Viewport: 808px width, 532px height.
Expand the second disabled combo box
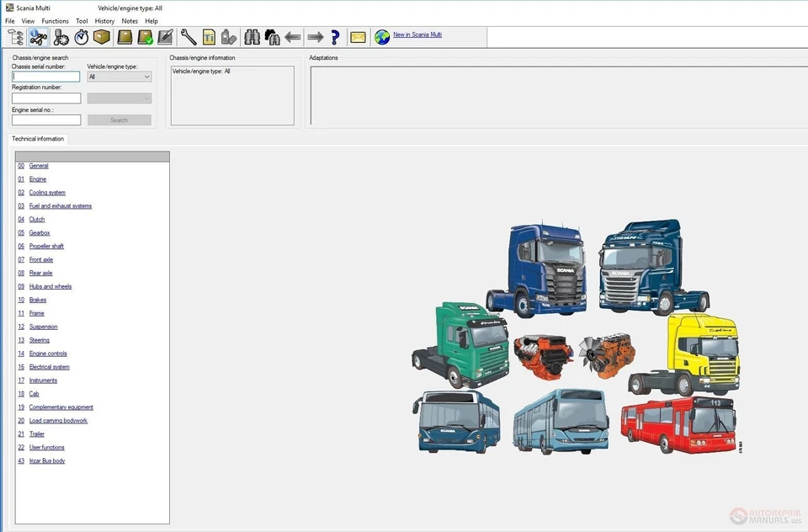(119, 98)
